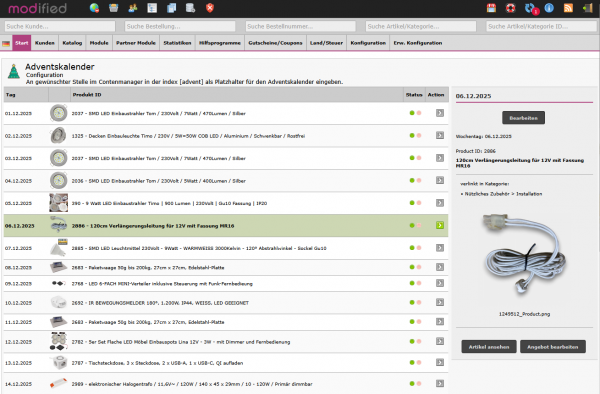Click the thumbnail in the 05.12.2025 row

click(59, 203)
